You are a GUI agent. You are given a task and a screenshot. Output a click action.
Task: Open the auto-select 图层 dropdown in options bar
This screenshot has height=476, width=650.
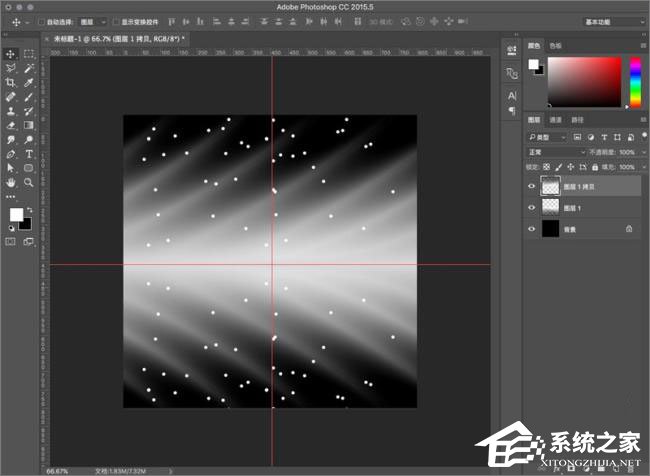93,22
